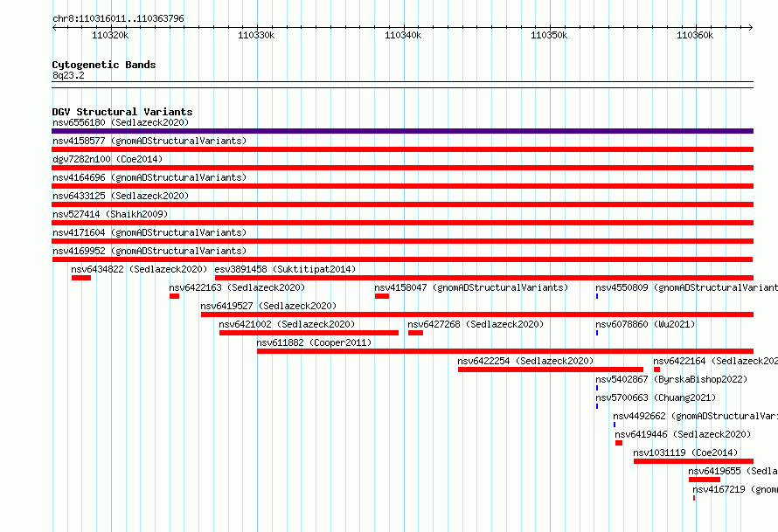Open nsv4158577 (gnomADStructuralVariants) label
The image size is (778, 532).
[149, 141]
